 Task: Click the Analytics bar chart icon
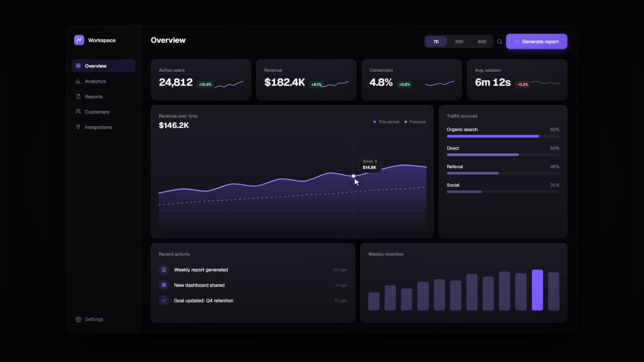pyautogui.click(x=78, y=81)
